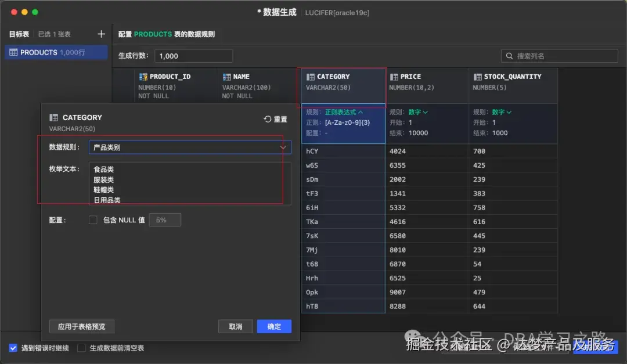Click the 搜索列名 search field
Screen dimensions: 627x364
coord(560,56)
